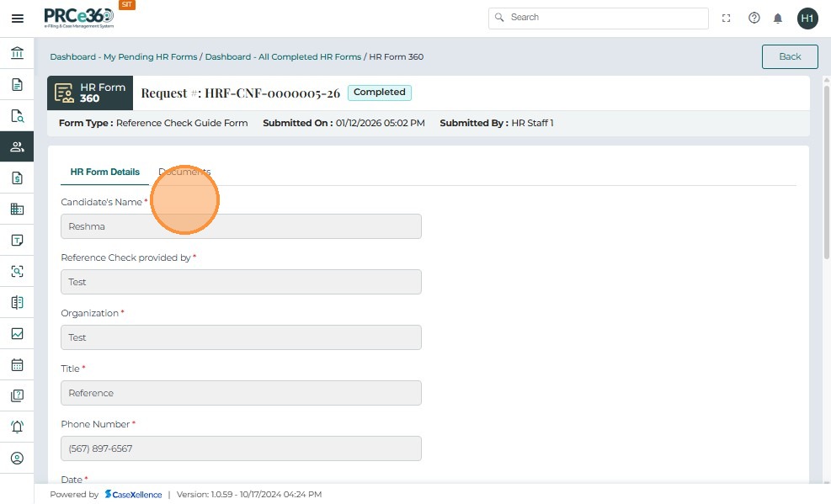Screen dimensions: 831x504
Task: Click the Phone Number field
Action: pyautogui.click(x=241, y=449)
